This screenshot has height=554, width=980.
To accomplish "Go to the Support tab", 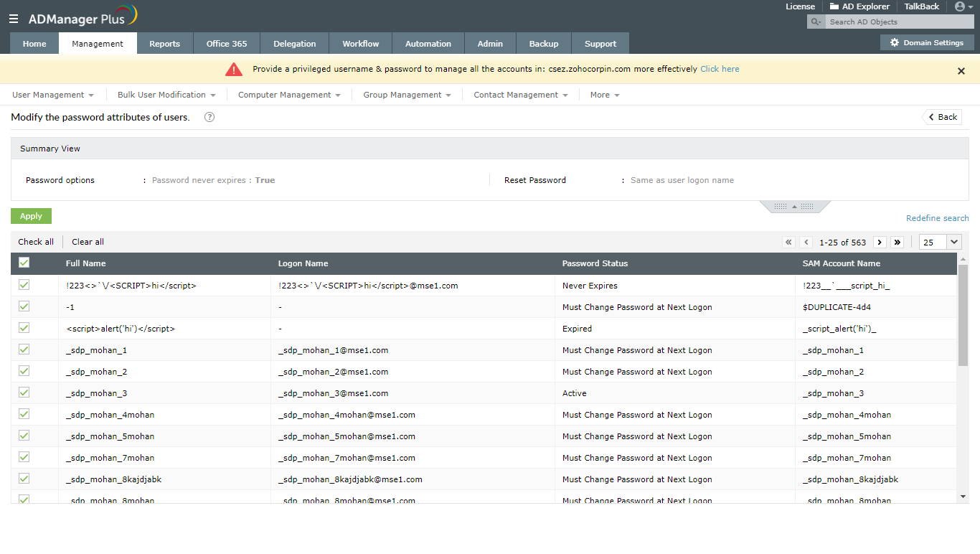I will (600, 44).
